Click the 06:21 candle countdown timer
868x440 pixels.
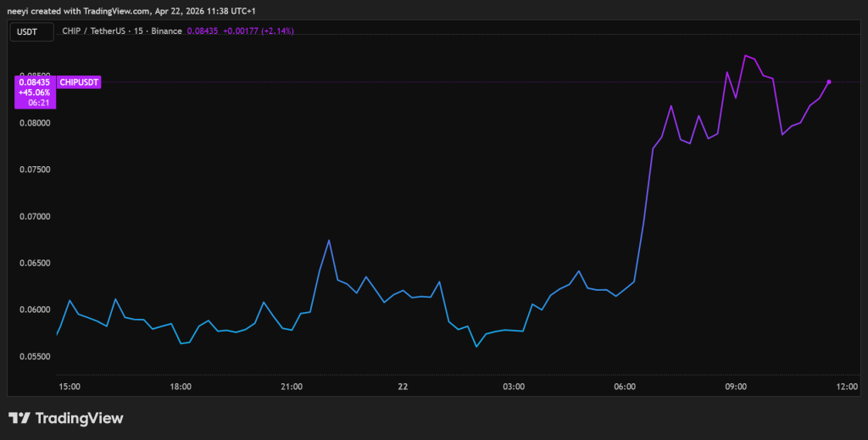(x=41, y=102)
